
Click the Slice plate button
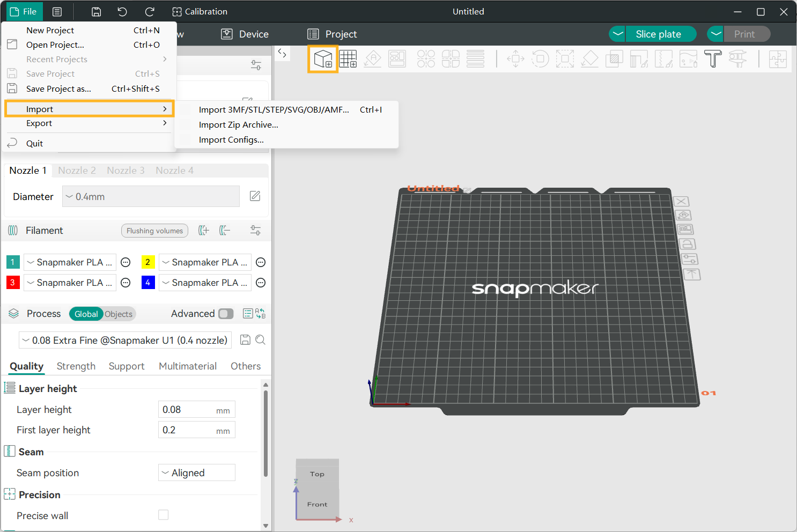(x=661, y=33)
